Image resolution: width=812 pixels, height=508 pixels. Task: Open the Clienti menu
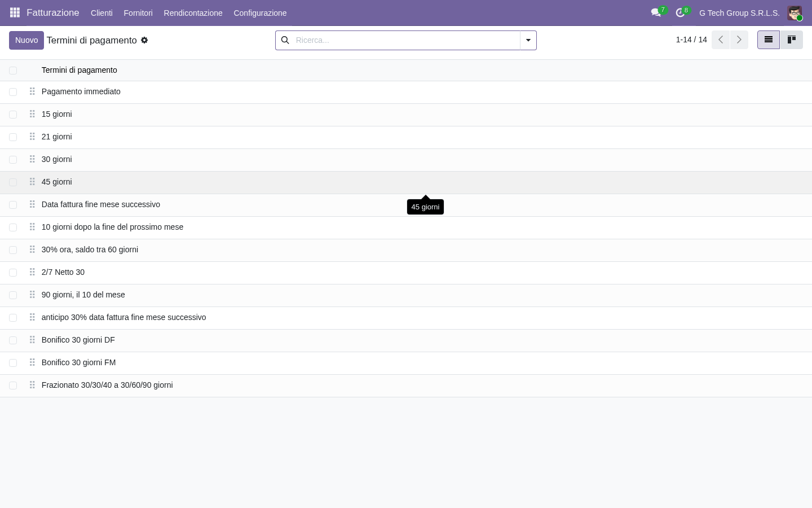(x=101, y=12)
